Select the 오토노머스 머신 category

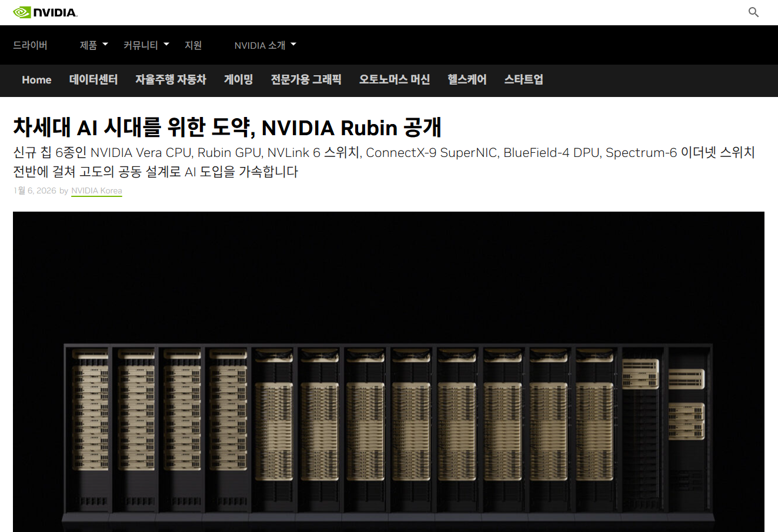pos(394,80)
